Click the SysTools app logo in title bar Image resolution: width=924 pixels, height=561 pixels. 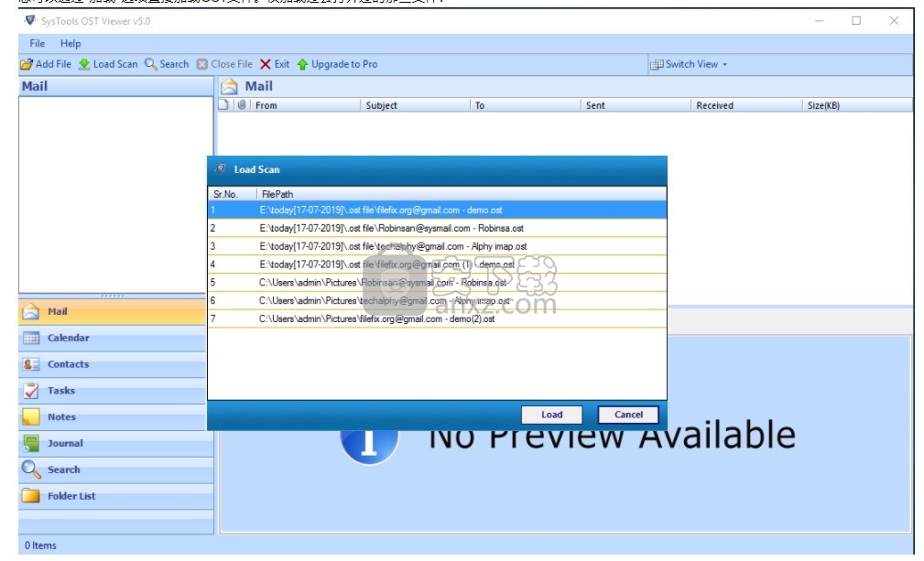click(x=30, y=21)
